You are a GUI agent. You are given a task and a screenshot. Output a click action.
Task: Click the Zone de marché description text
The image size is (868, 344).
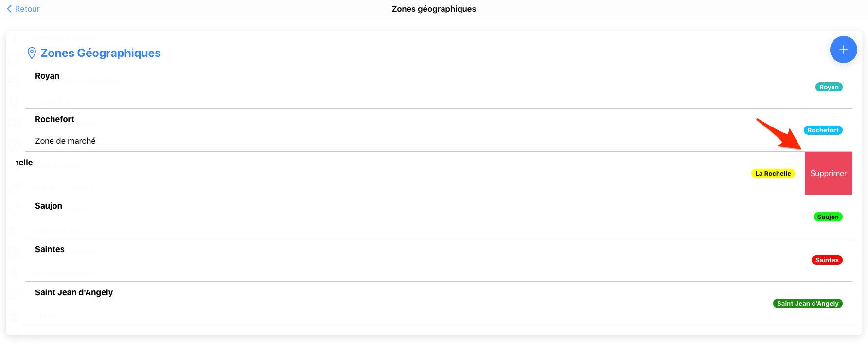pyautogui.click(x=65, y=141)
